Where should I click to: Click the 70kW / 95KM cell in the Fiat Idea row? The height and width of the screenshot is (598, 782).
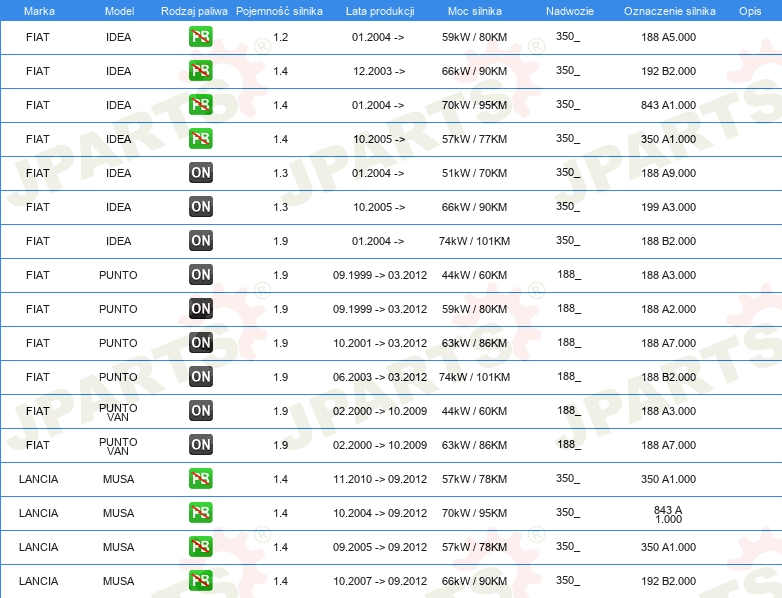click(474, 105)
